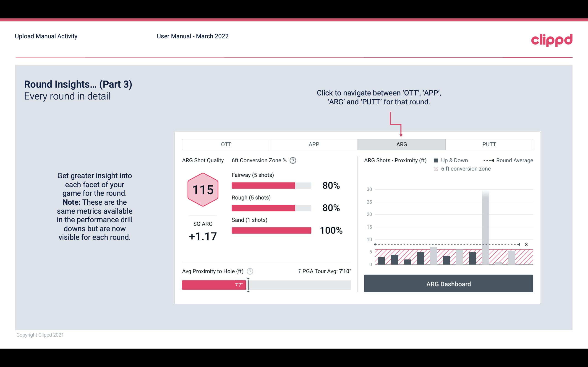The image size is (588, 367).
Task: Click the Upload Manual Activity link
Action: coord(46,36)
